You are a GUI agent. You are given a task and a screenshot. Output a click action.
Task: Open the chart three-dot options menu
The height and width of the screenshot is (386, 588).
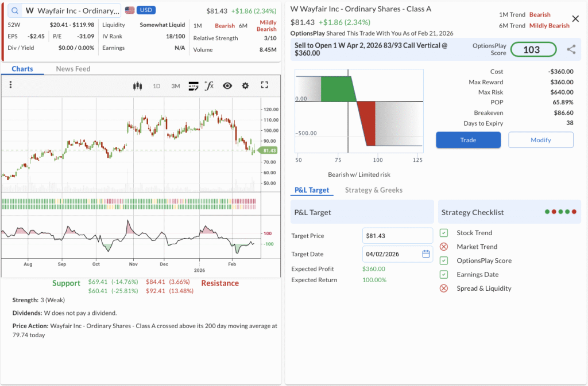tap(10, 85)
